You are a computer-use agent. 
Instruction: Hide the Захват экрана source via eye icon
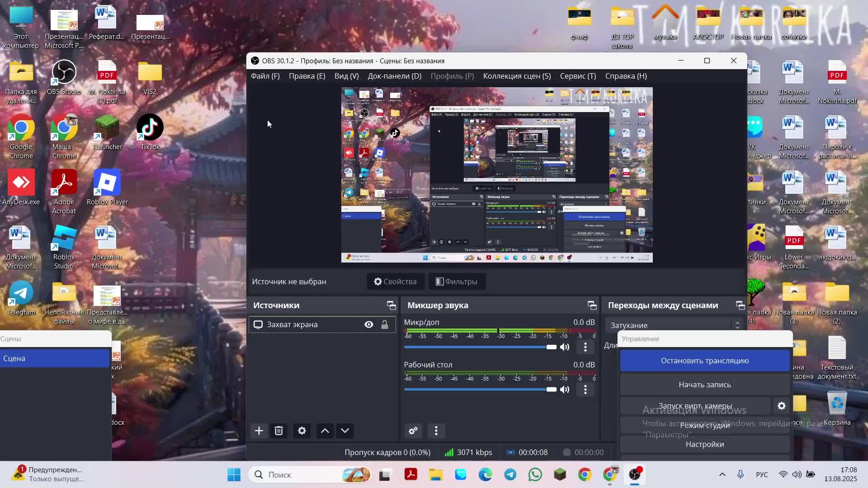point(369,324)
